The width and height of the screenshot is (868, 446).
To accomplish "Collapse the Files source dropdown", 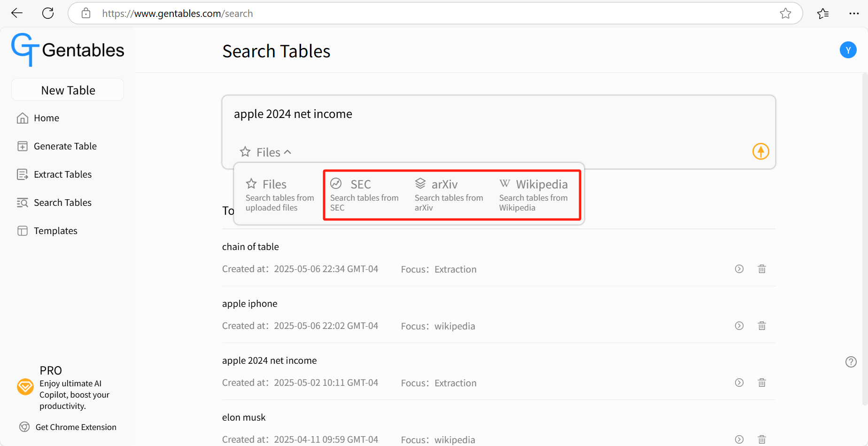I will click(265, 152).
